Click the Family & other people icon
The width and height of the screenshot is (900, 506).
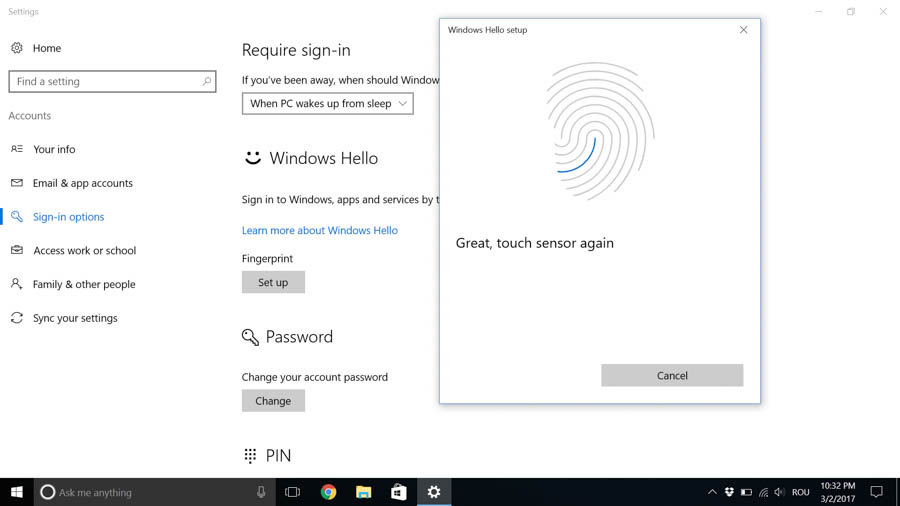click(x=17, y=284)
